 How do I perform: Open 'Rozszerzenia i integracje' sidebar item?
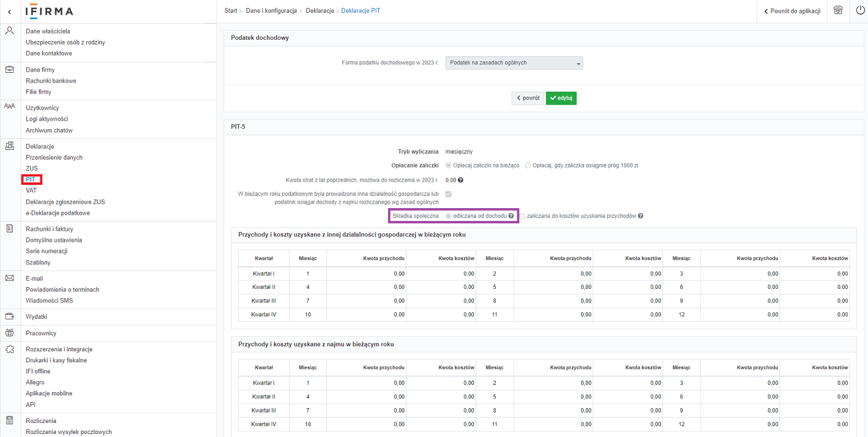[59, 349]
